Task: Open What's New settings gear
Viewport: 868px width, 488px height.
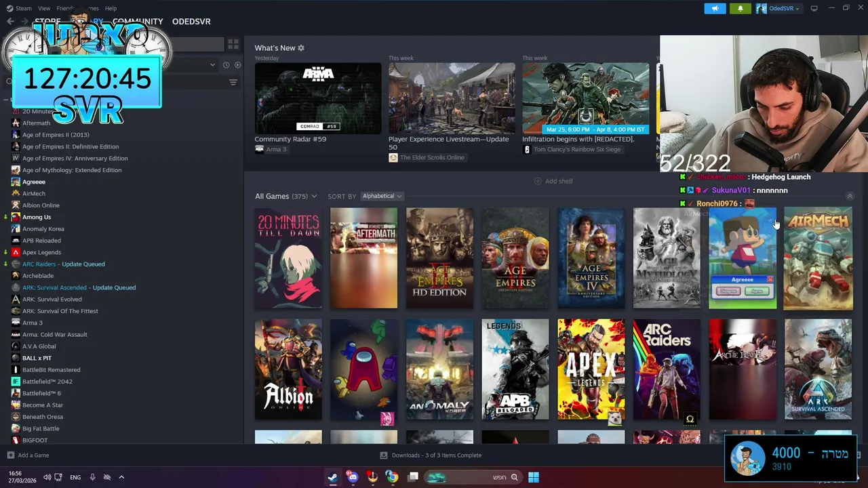Action: 301,48
